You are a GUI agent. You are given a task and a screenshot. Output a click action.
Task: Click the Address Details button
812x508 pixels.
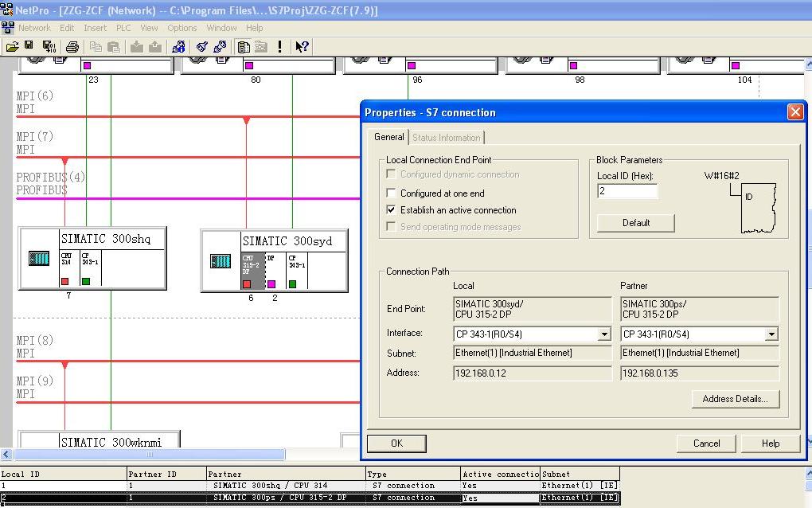pyautogui.click(x=736, y=399)
